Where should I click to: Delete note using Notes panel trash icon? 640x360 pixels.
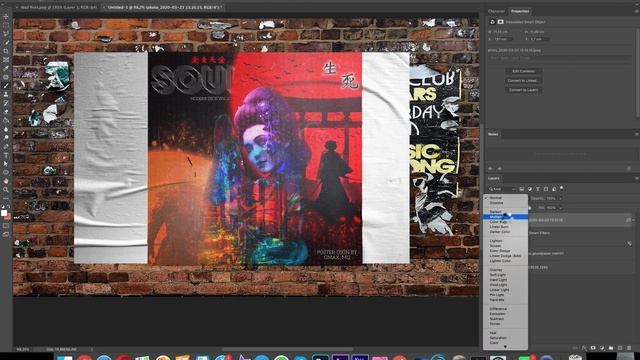coord(629,168)
